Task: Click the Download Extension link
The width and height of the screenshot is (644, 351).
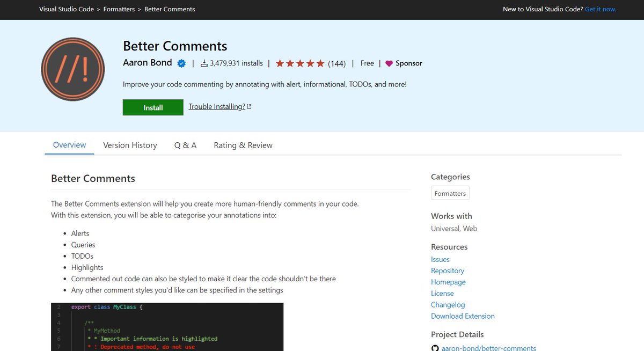Action: [463, 316]
